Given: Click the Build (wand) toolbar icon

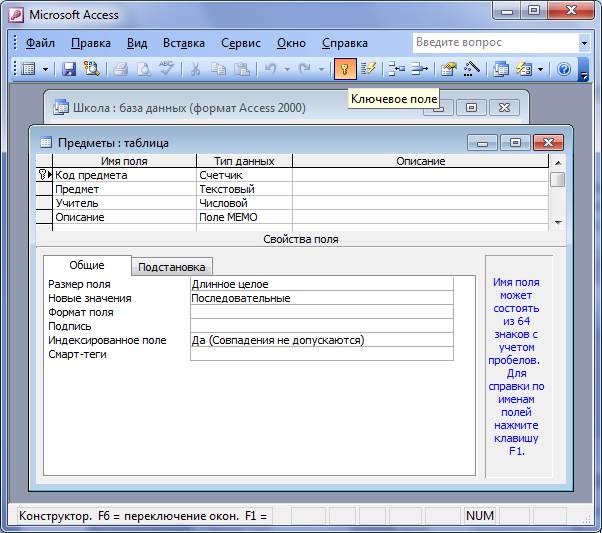Looking at the screenshot, I should (x=472, y=69).
